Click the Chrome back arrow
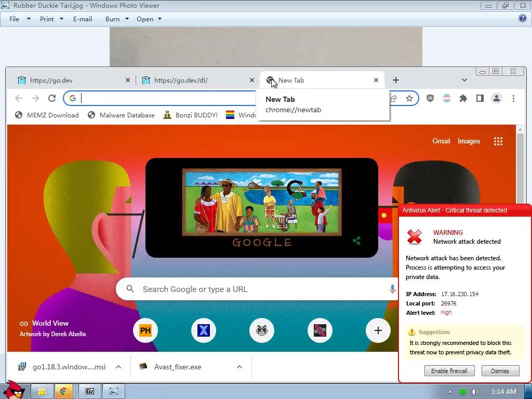This screenshot has width=532, height=399. [19, 98]
